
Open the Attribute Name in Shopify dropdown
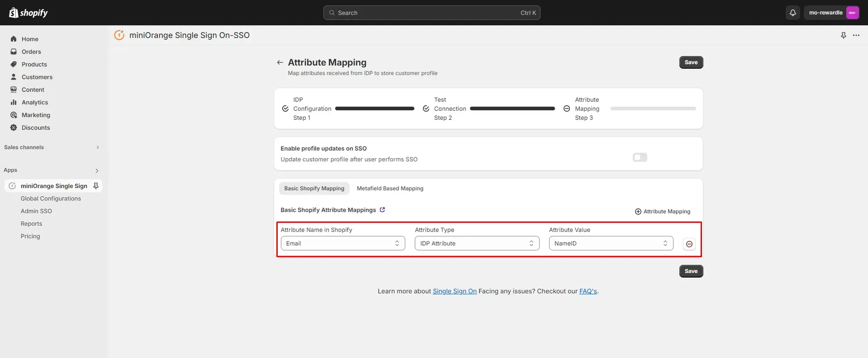click(343, 243)
